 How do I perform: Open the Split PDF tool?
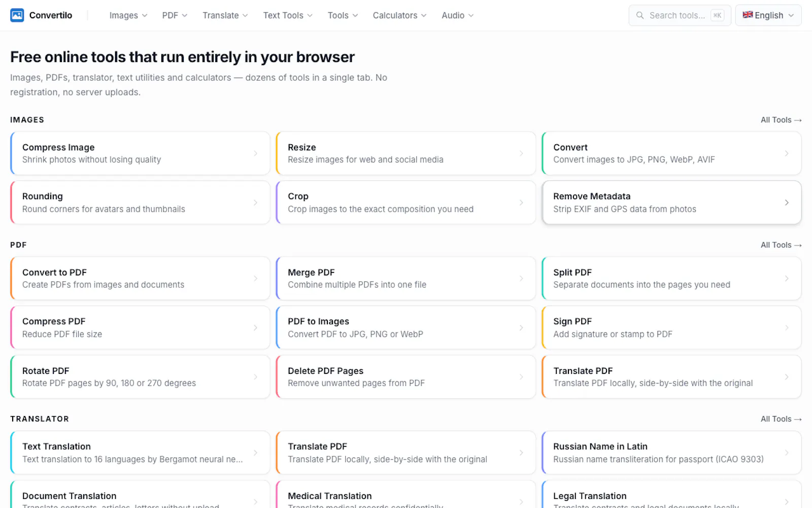click(x=671, y=278)
